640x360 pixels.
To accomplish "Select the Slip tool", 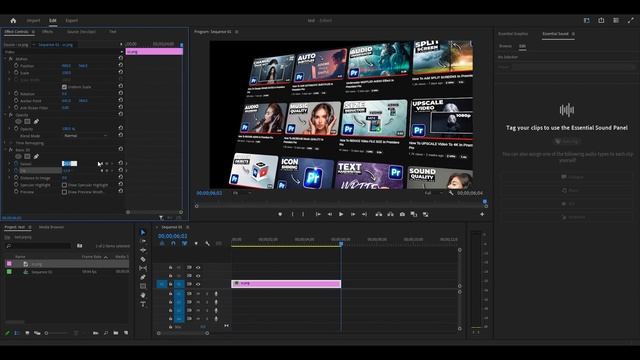I will [x=143, y=268].
